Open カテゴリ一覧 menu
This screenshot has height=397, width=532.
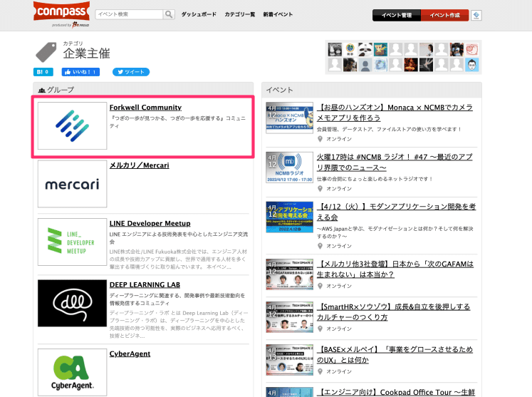(239, 14)
